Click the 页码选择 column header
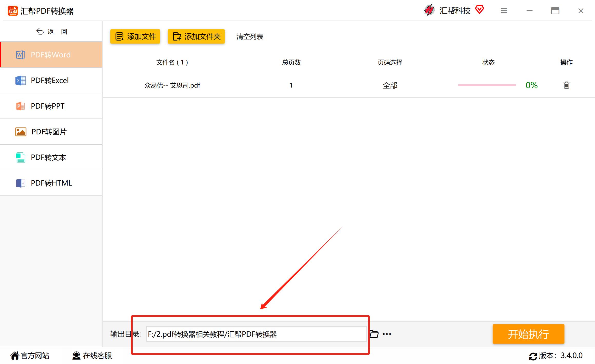The height and width of the screenshot is (364, 595). pos(390,62)
